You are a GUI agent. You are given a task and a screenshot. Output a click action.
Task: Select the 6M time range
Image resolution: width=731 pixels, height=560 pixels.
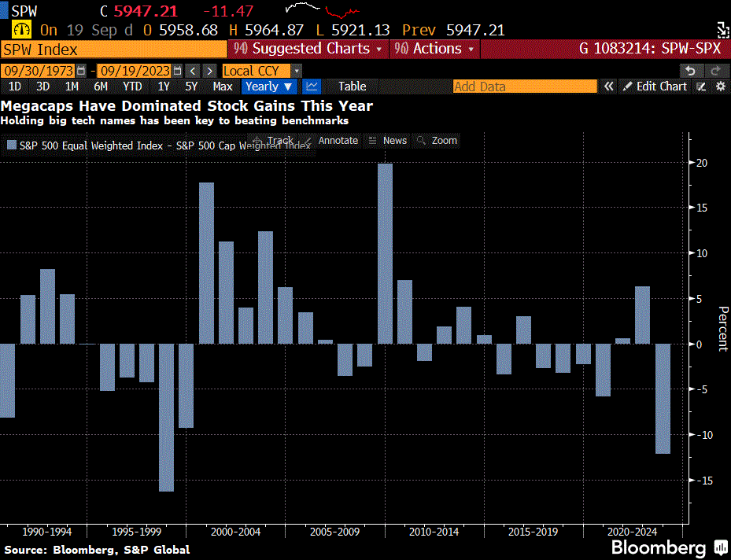[x=101, y=87]
